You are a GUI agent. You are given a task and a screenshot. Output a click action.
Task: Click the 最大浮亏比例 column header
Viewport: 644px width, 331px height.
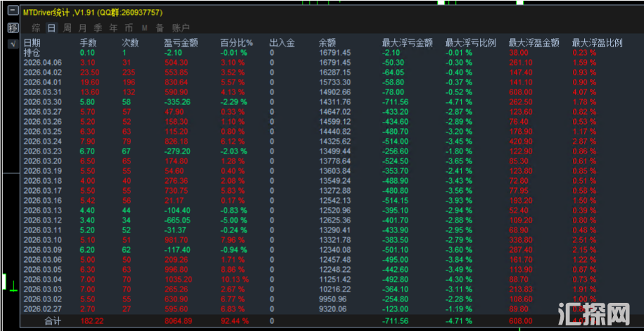471,43
